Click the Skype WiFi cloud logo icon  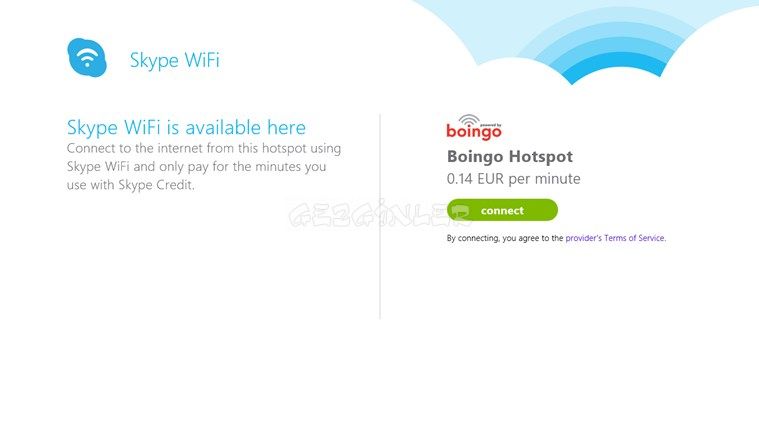click(x=87, y=58)
